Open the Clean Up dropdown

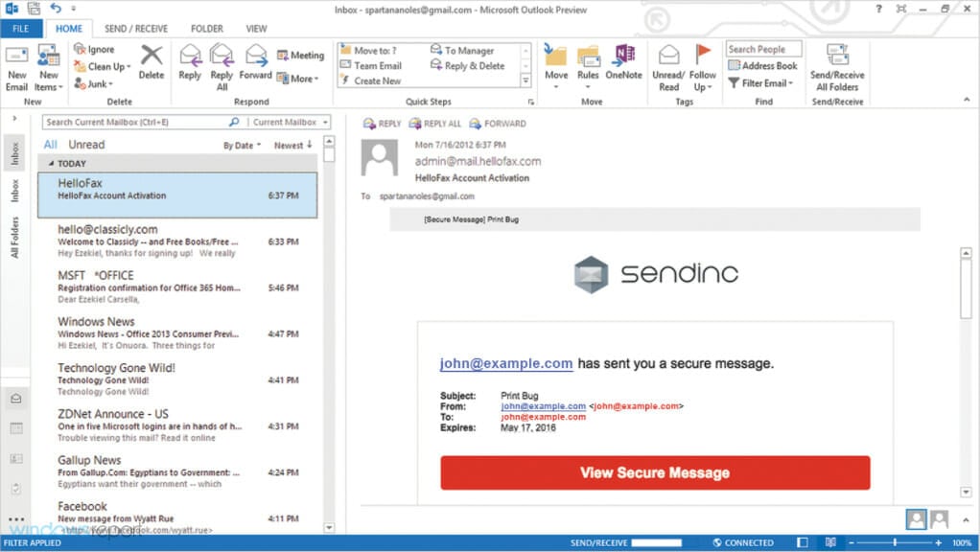(x=103, y=66)
